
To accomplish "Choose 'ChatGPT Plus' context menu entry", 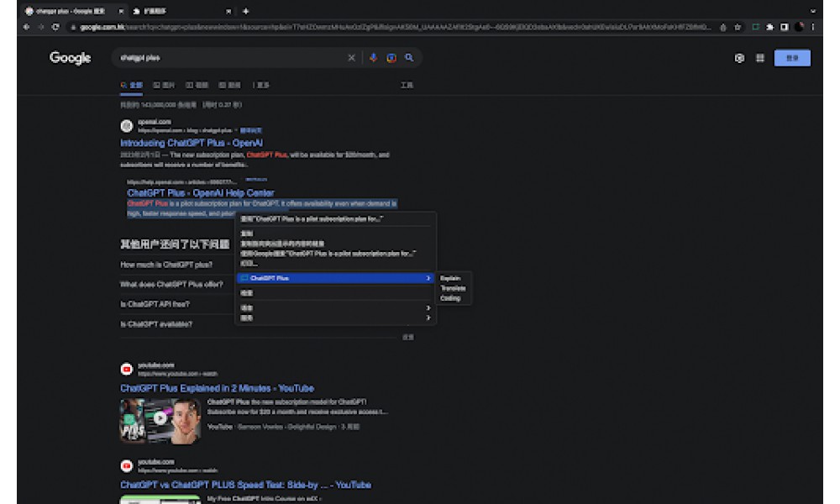I will [x=335, y=278].
